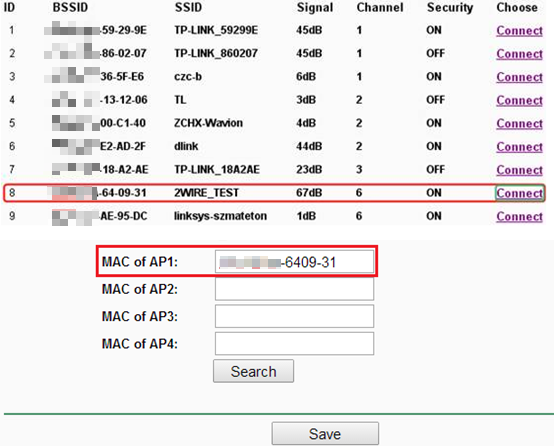
Task: Connect to the 2WIRE_TEST network
Action: pyautogui.click(x=519, y=193)
